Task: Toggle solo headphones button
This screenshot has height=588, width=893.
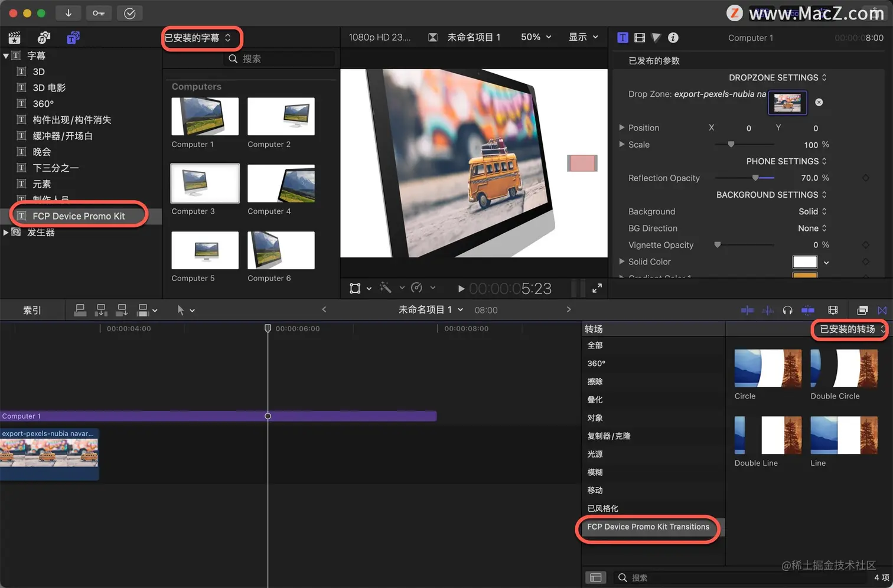Action: coord(787,310)
